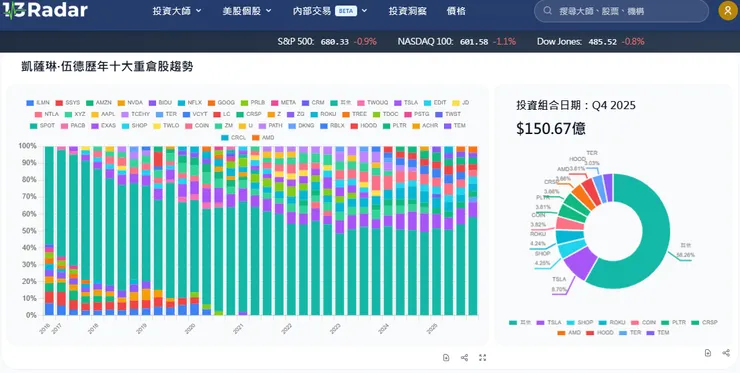The height and width of the screenshot is (373, 740).
Task: Toggle CRCL legend entry
Action: 233,137
